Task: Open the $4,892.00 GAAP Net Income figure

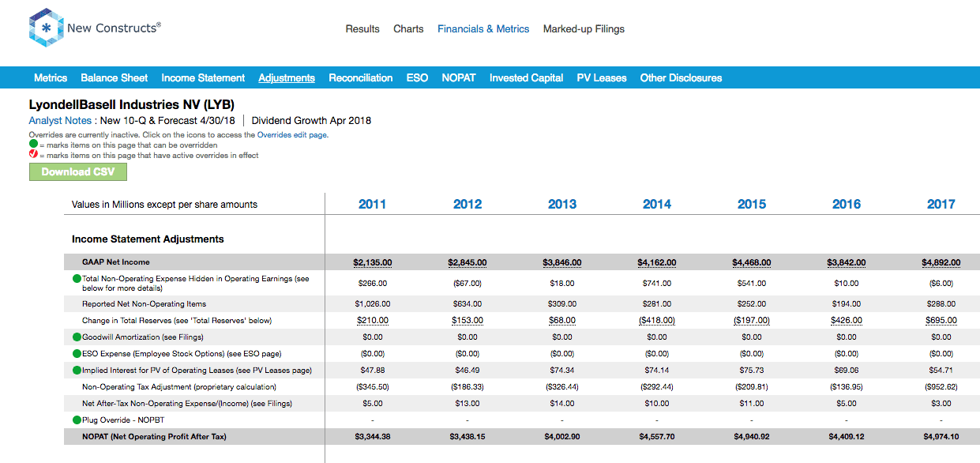Action: [941, 262]
